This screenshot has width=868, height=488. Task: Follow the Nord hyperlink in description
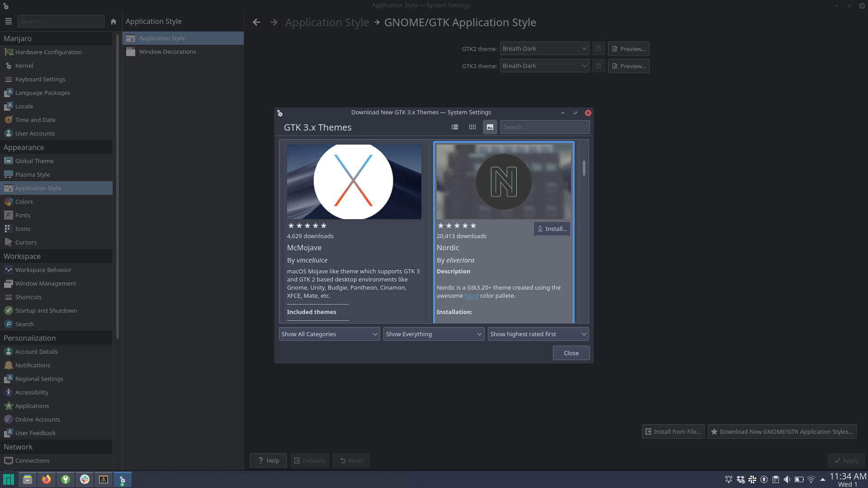click(x=471, y=296)
